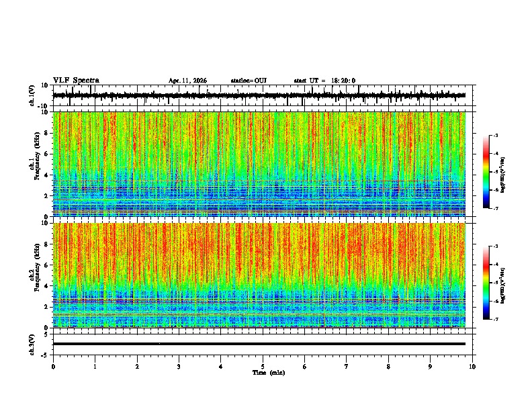Click the ch.2 spectrogram color bar
This screenshot has width=532, height=411.
click(486, 283)
